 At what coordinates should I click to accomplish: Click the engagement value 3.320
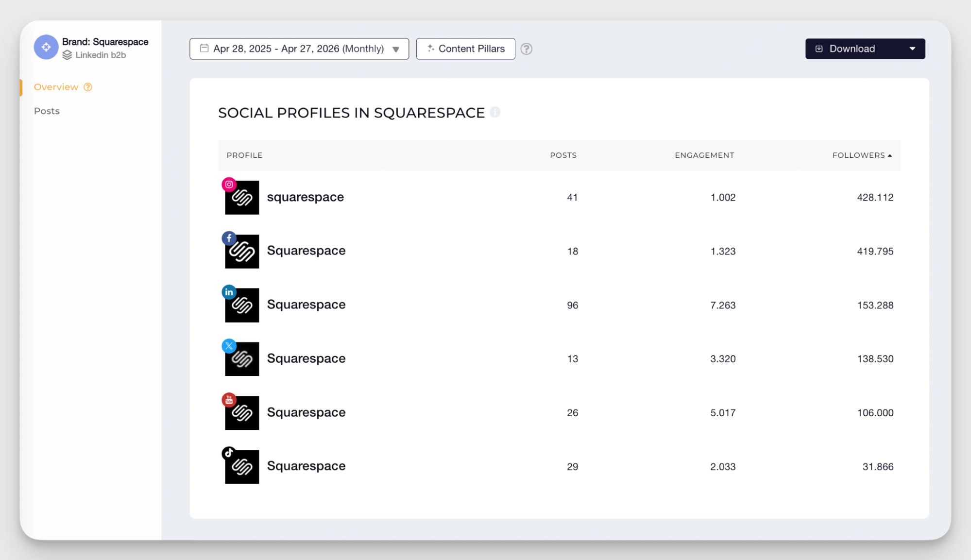pos(723,359)
